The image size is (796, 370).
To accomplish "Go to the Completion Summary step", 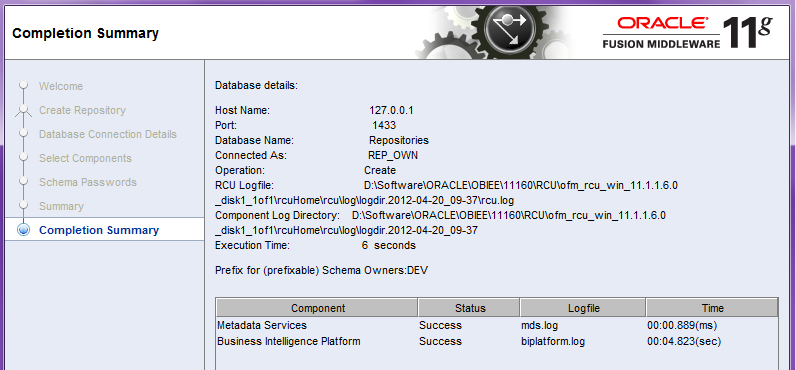I will [99, 230].
